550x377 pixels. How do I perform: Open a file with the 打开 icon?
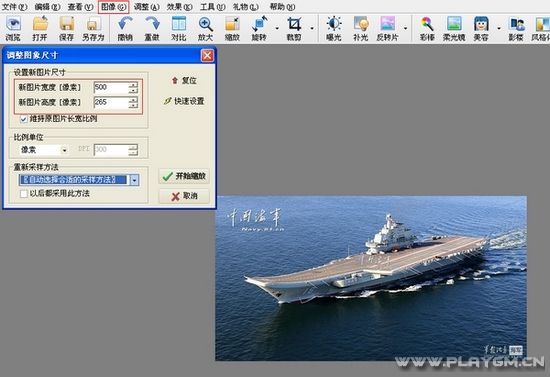click(x=40, y=24)
